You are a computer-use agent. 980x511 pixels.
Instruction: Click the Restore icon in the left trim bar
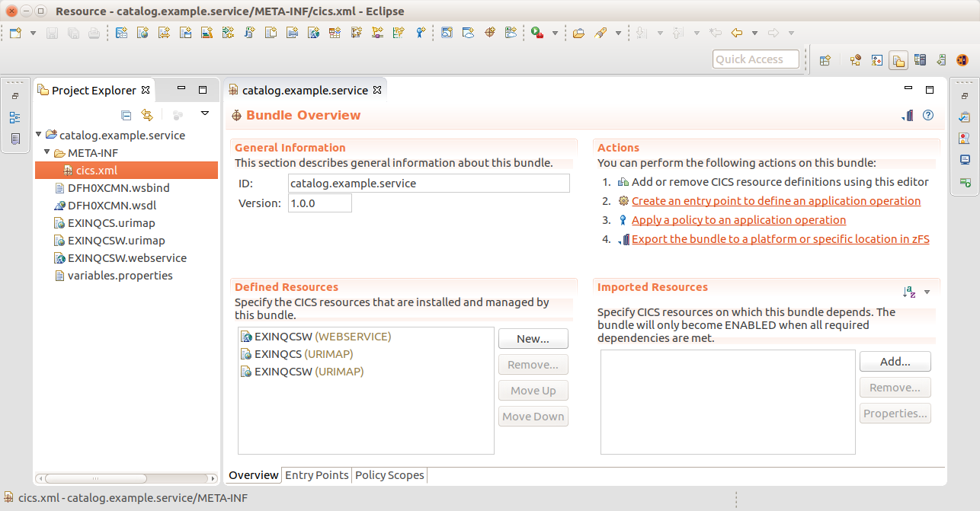(x=15, y=96)
